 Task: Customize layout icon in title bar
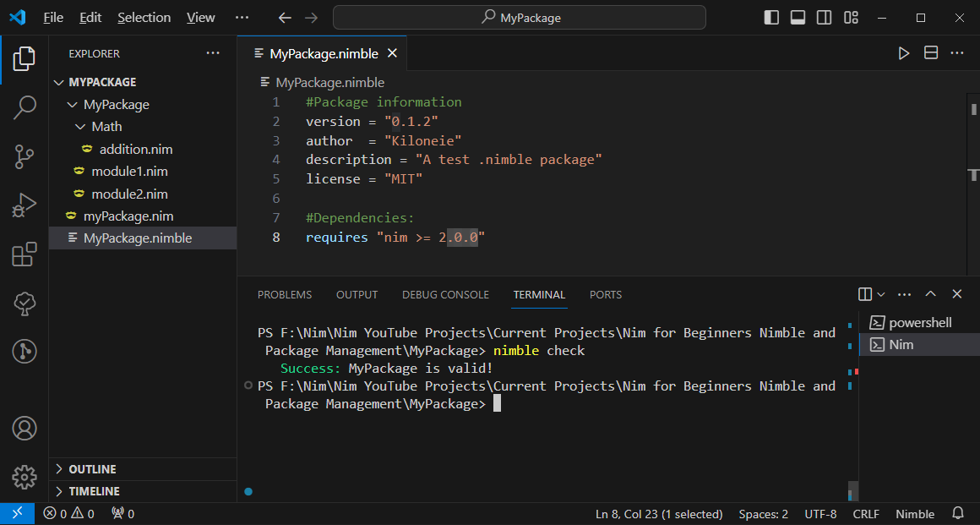(851, 18)
